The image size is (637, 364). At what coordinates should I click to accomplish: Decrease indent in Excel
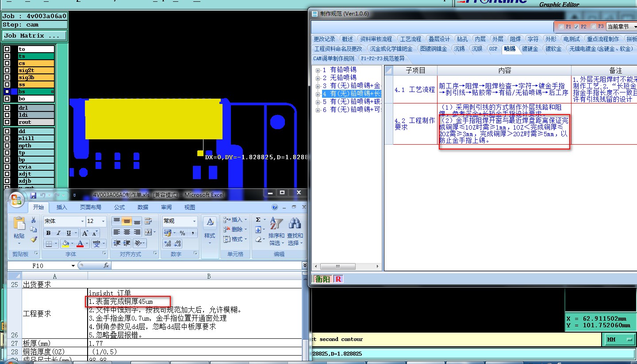pyautogui.click(x=117, y=243)
